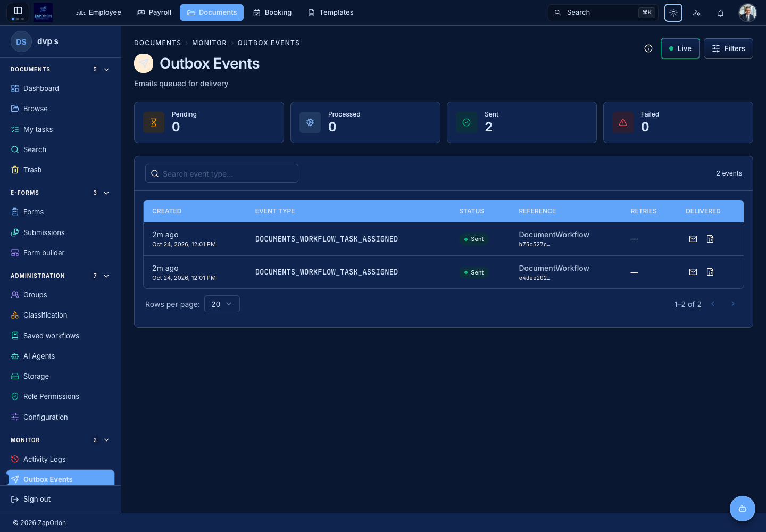Open My tasks in sidebar

[60, 129]
